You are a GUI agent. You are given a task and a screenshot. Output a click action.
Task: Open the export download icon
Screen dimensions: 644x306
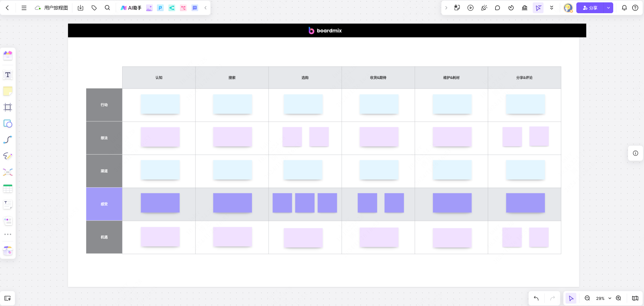(80, 8)
